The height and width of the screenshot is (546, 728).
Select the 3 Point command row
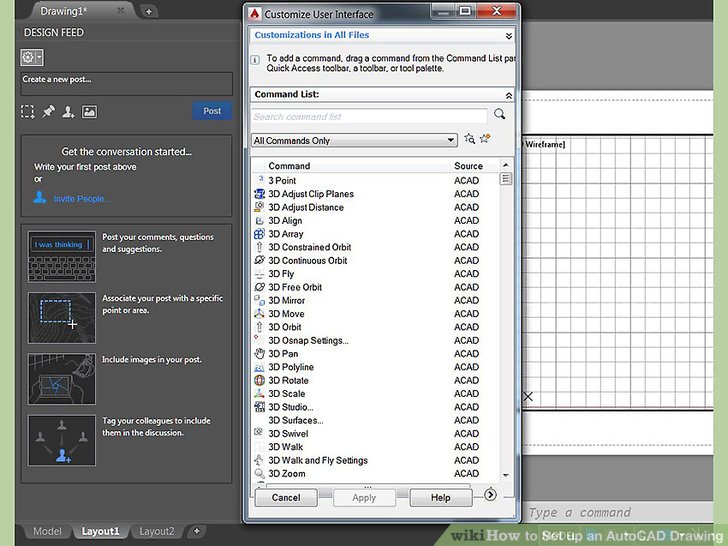[x=375, y=181]
